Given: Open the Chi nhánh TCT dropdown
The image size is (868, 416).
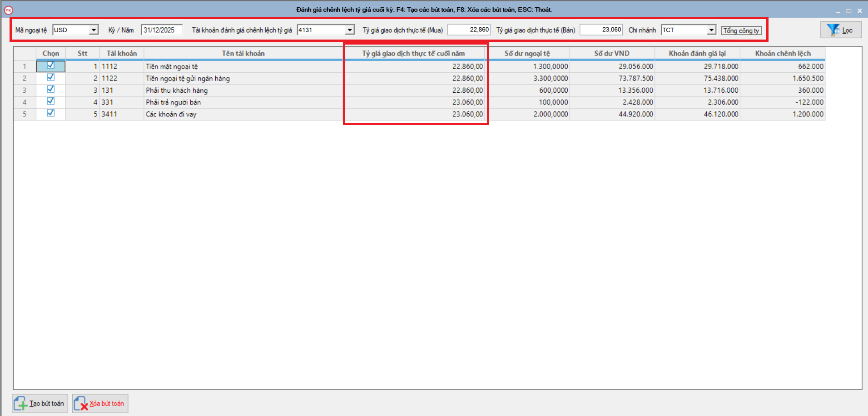Looking at the screenshot, I should (x=711, y=30).
